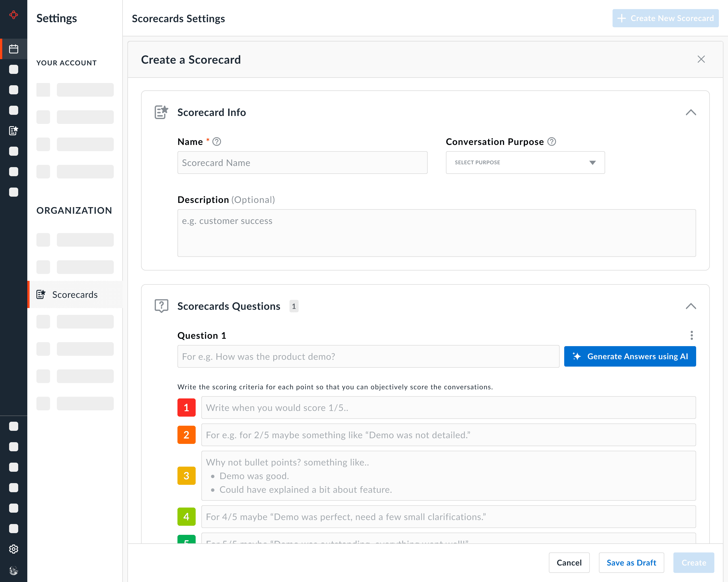Image resolution: width=728 pixels, height=582 pixels.
Task: Click the help icon next to Name
Action: pyautogui.click(x=217, y=142)
